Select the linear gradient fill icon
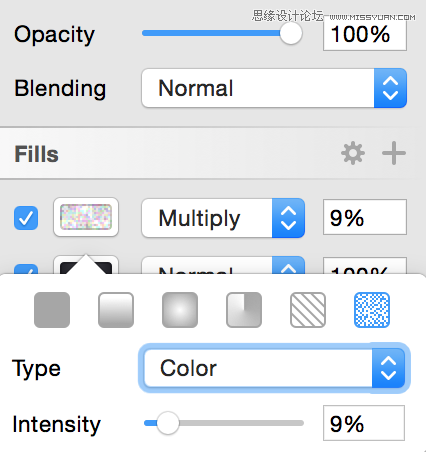 coord(116,310)
